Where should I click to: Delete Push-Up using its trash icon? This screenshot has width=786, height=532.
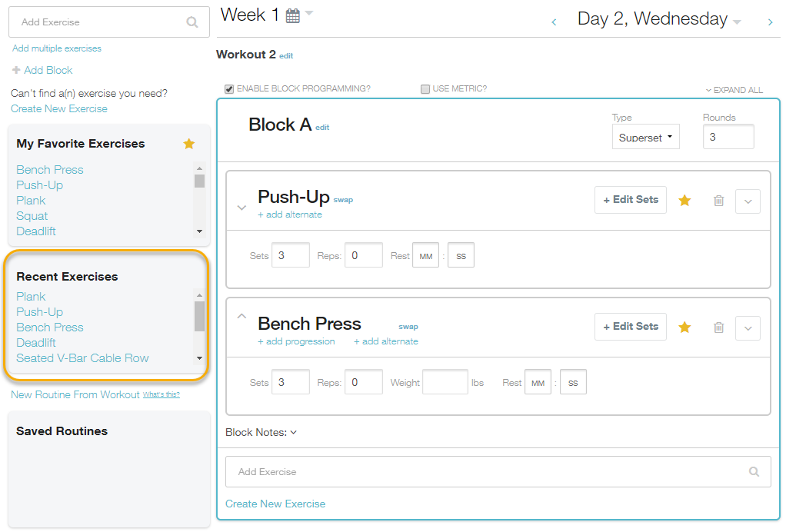(718, 200)
